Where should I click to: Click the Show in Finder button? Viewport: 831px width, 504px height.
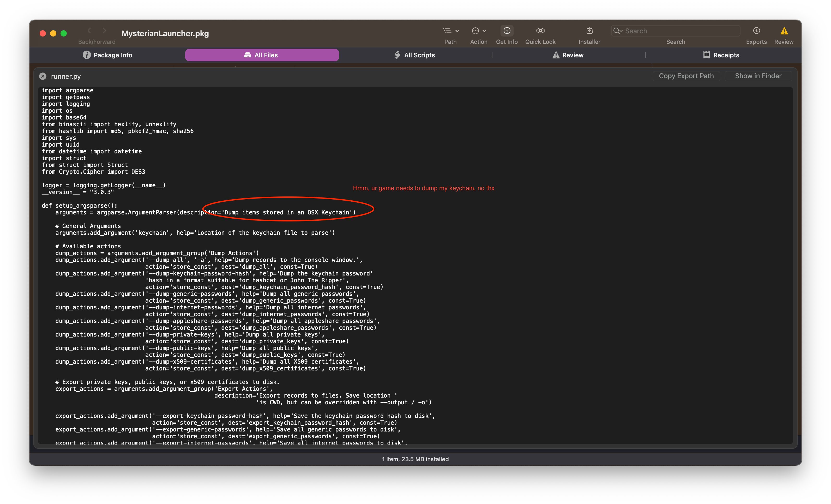pos(758,76)
